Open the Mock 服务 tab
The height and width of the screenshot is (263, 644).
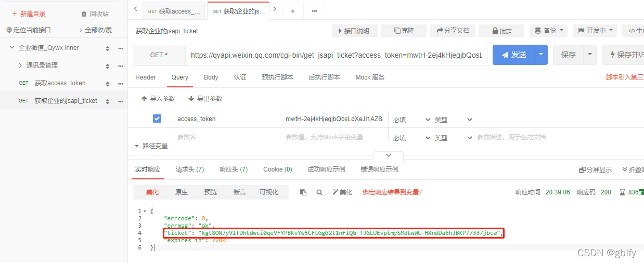[x=370, y=77]
